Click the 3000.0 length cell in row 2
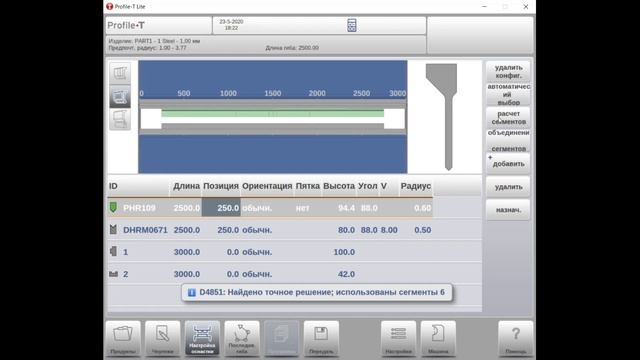640x360 pixels. (x=187, y=274)
